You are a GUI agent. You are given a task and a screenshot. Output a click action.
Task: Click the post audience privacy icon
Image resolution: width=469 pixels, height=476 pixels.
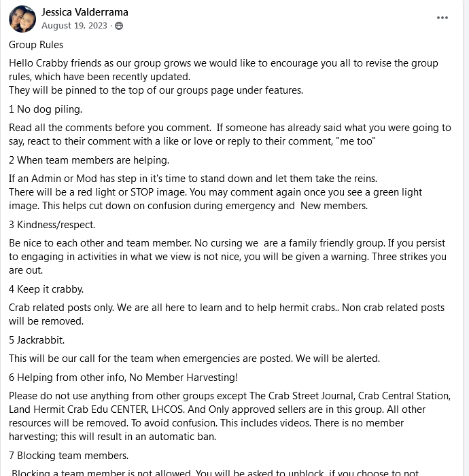(x=119, y=26)
